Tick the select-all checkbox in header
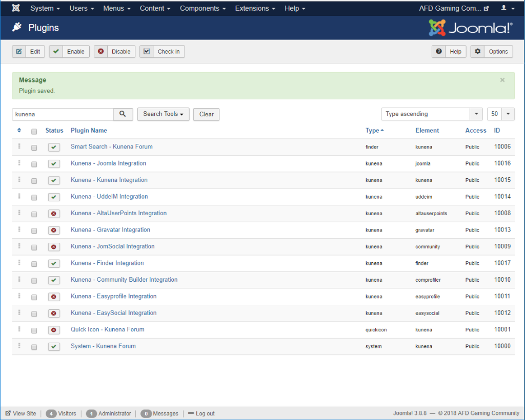 tap(34, 131)
